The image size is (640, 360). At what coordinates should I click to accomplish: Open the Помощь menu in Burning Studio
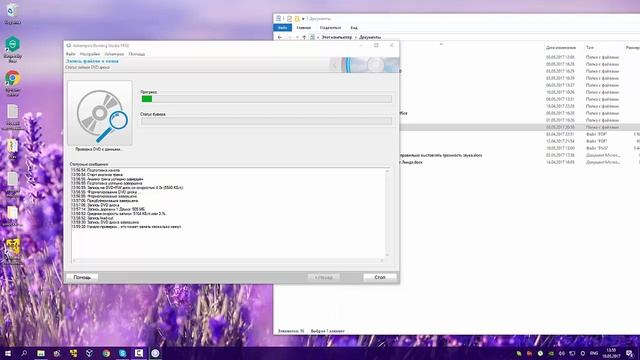click(137, 54)
